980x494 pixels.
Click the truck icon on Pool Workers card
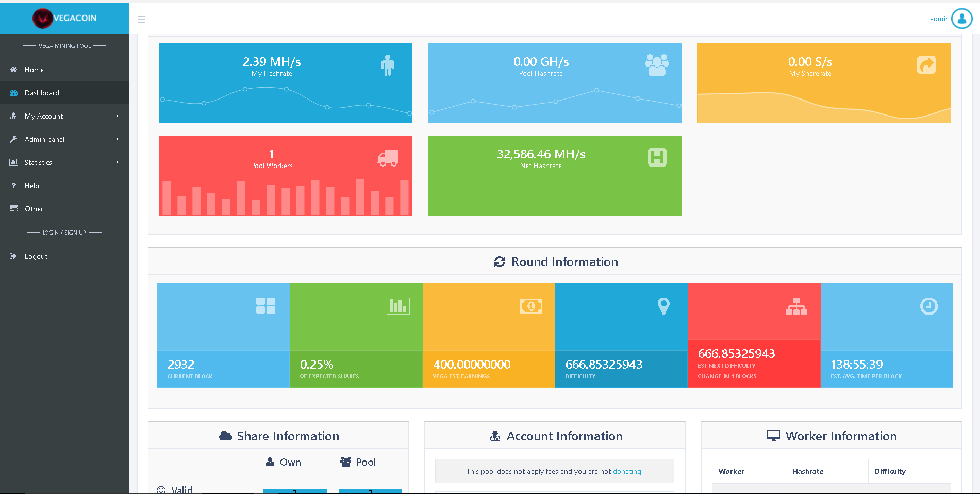tap(388, 158)
